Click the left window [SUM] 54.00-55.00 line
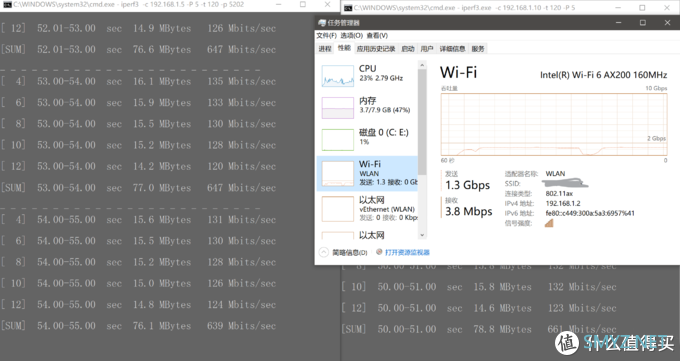Viewport: 680px width, 361px height. (x=138, y=326)
